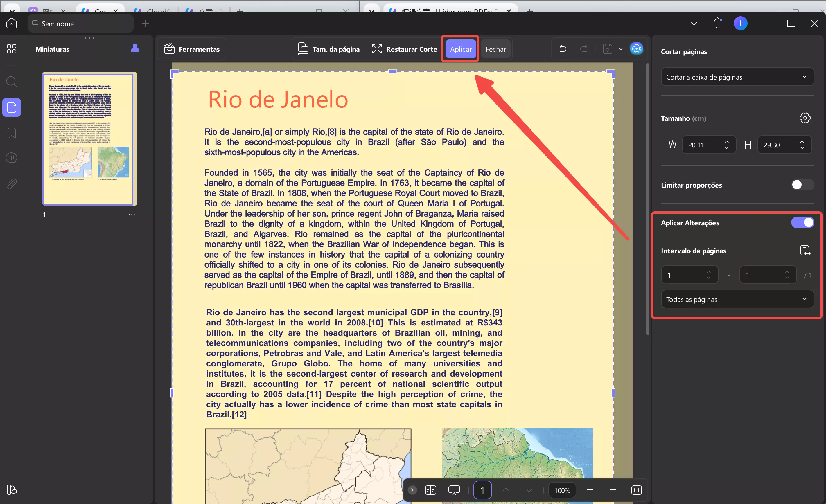Open the Todas as páginas dropdown
Viewport: 826px width, 504px height.
[737, 299]
